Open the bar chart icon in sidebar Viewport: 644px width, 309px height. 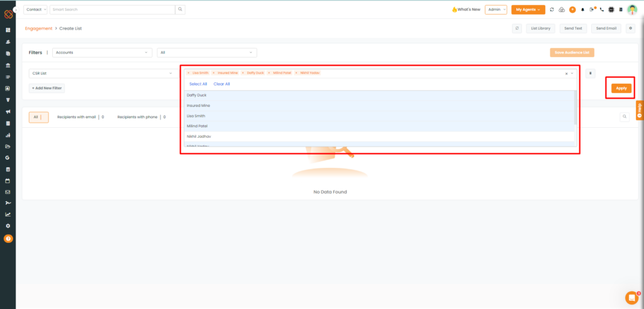point(8,135)
